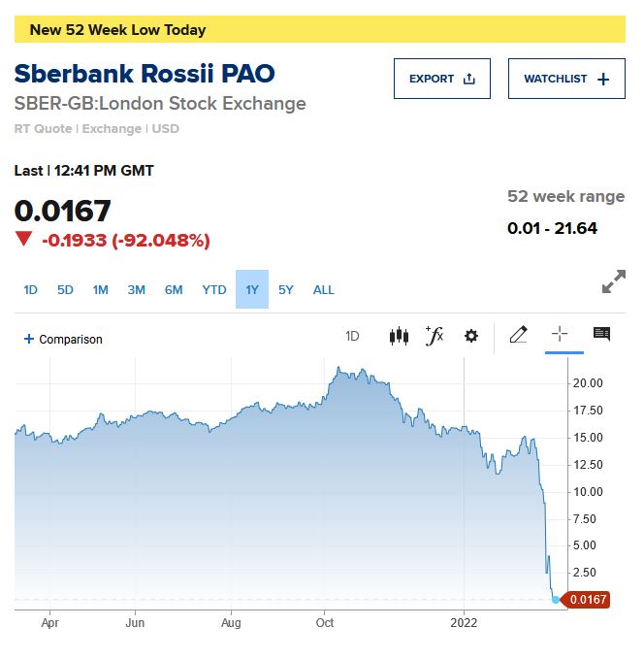Screen dimensions: 644x659
Task: Show ALL historical price range
Action: (323, 289)
